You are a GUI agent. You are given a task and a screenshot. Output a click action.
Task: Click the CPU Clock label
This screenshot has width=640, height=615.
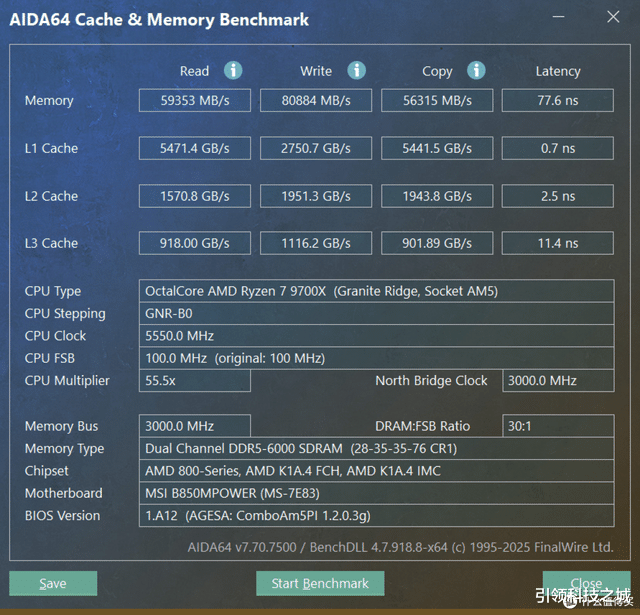coord(55,336)
